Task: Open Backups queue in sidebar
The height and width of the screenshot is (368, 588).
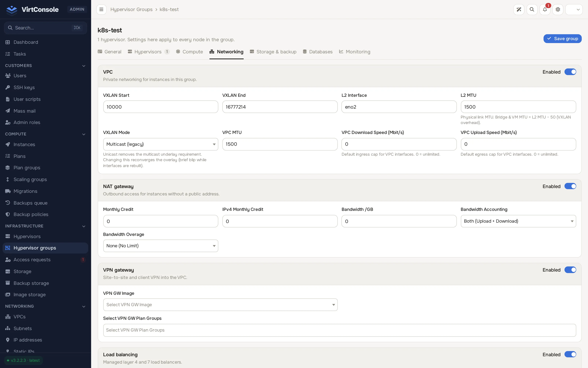Action: click(45, 203)
